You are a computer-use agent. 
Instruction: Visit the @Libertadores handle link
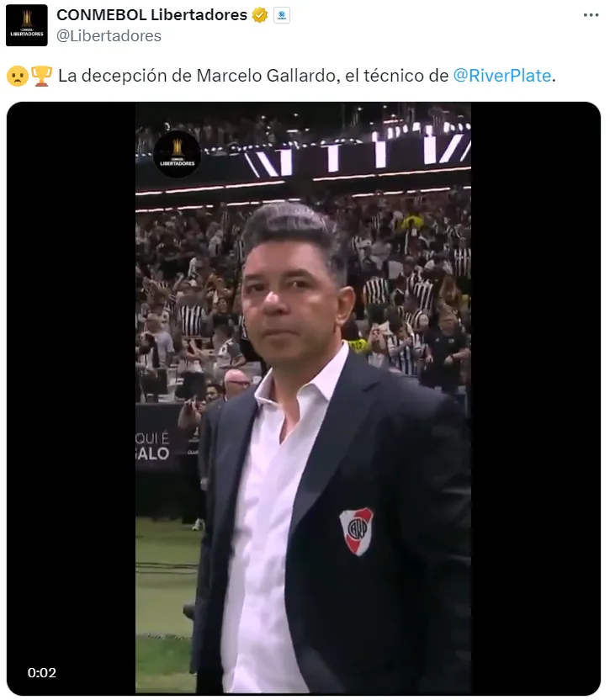pos(109,35)
